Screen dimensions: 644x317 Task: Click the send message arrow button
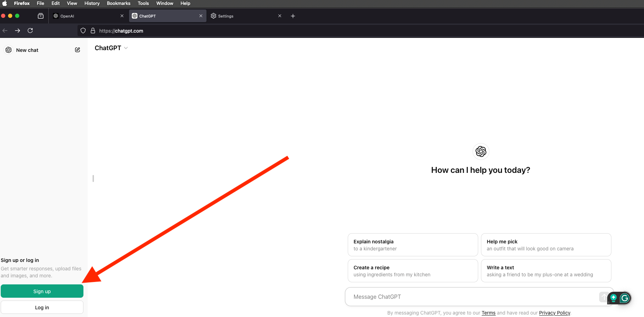point(604,297)
